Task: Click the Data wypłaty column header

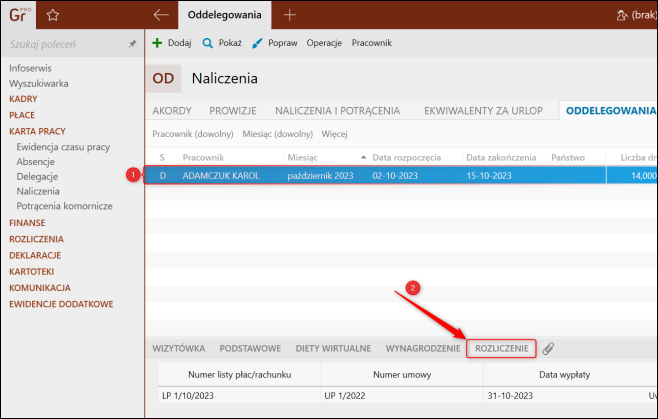Action: pyautogui.click(x=564, y=374)
